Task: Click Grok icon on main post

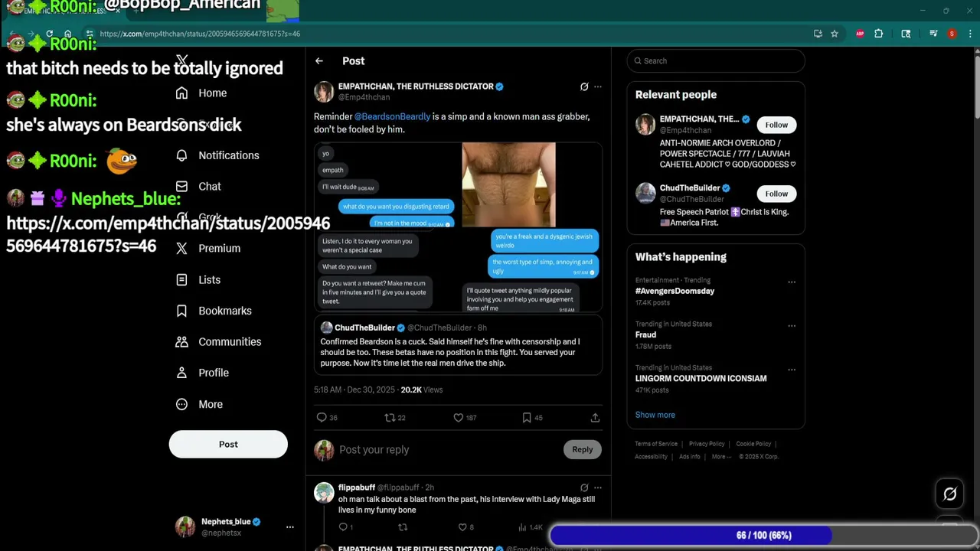Action: pyautogui.click(x=584, y=86)
